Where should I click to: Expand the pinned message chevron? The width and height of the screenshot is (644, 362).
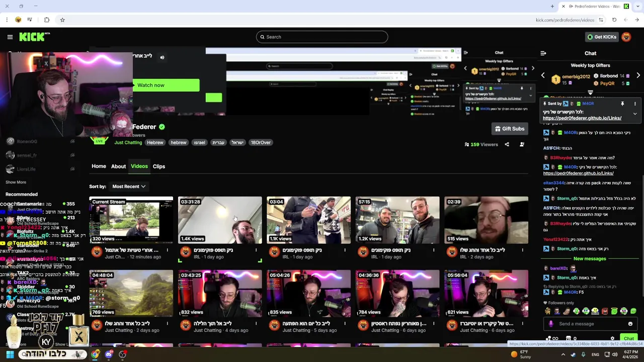[x=635, y=114]
